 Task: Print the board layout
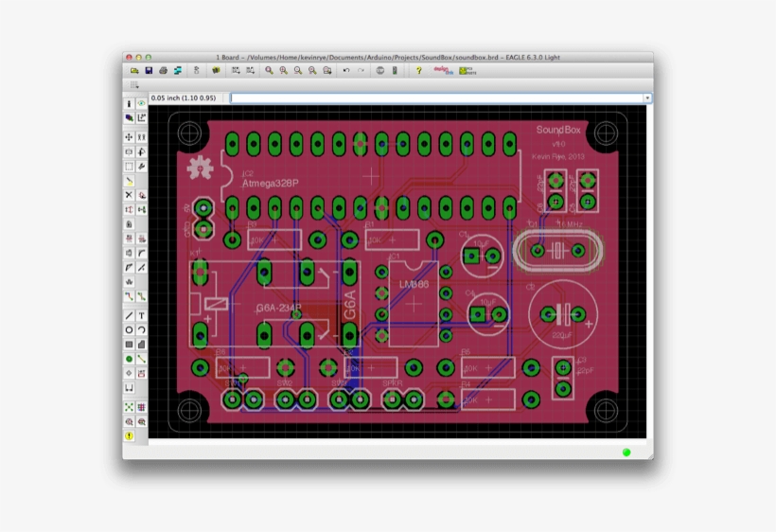pos(164,71)
